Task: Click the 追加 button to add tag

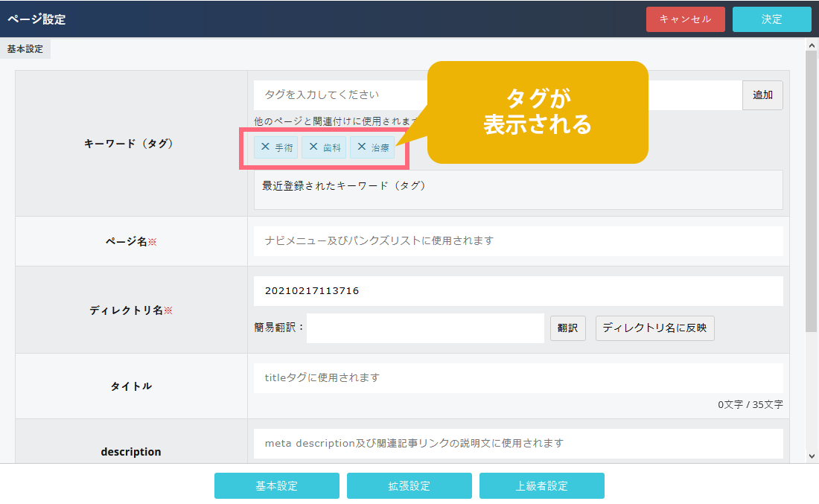Action: [762, 95]
